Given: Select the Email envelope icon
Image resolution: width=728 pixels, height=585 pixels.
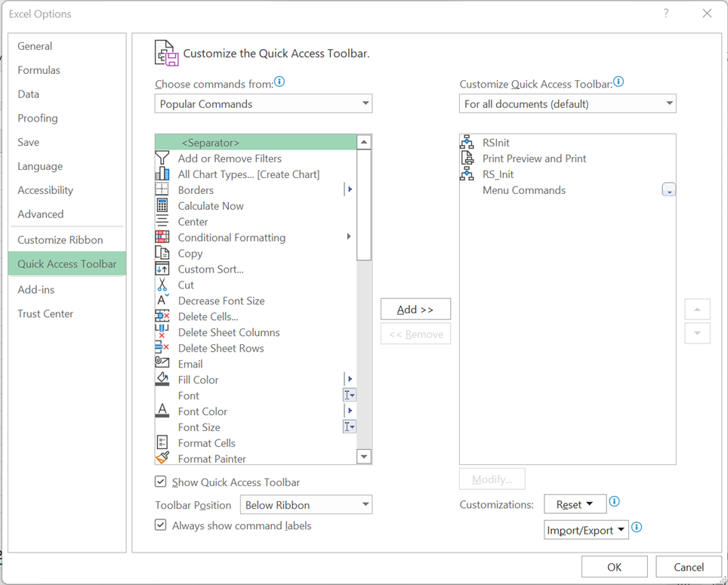Looking at the screenshot, I should tap(162, 363).
